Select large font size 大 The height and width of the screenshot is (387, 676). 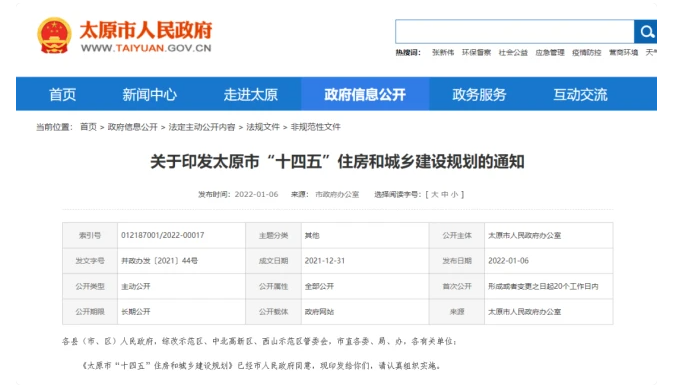coord(435,194)
